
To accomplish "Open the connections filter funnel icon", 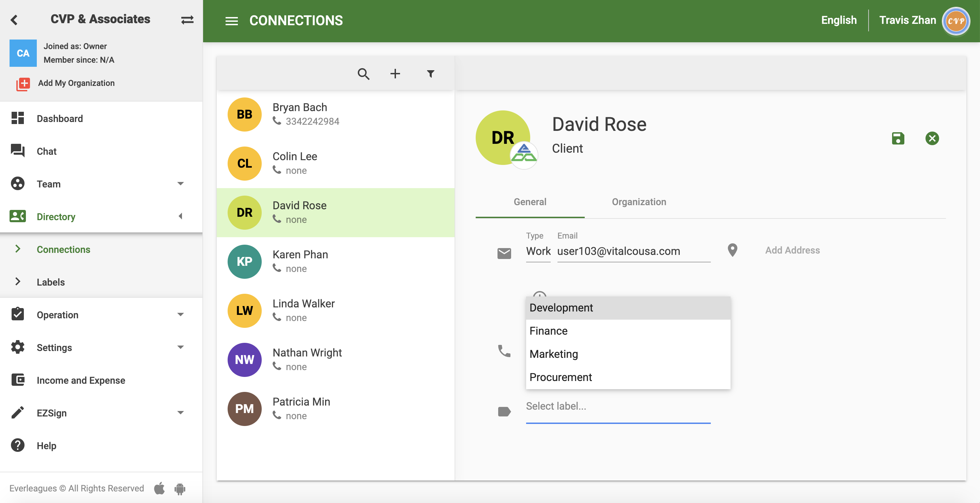I will pos(430,73).
